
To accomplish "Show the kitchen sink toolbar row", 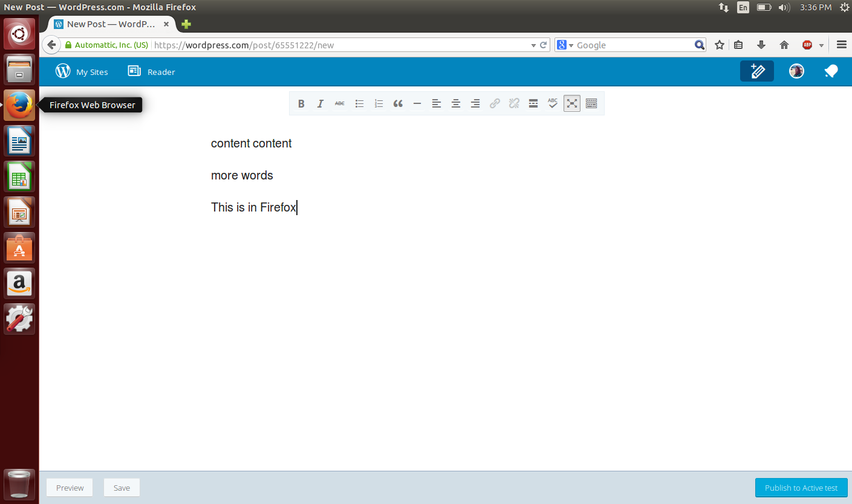I will [591, 104].
